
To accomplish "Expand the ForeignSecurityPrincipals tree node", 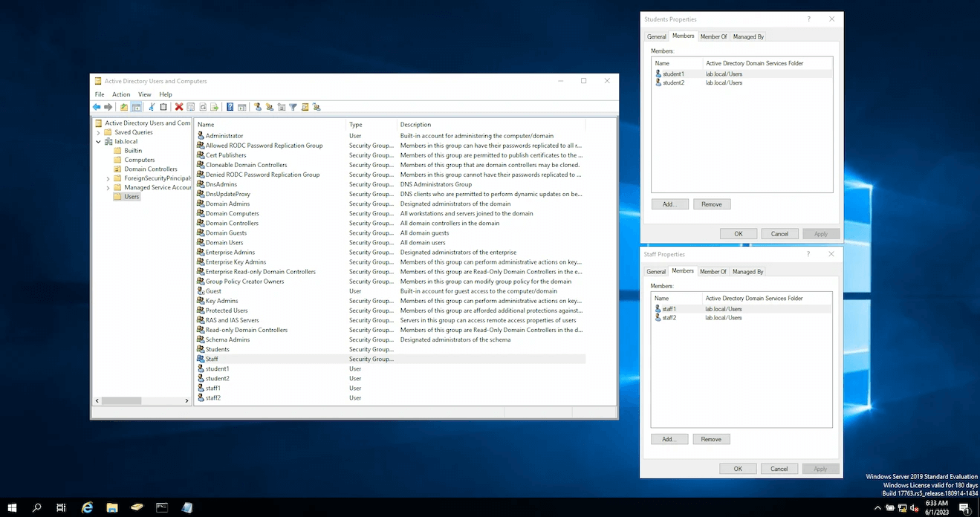I will [108, 178].
